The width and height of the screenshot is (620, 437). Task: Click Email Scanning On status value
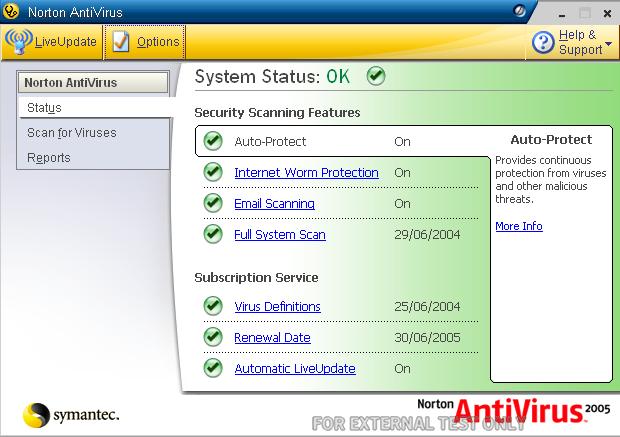pyautogui.click(x=402, y=204)
